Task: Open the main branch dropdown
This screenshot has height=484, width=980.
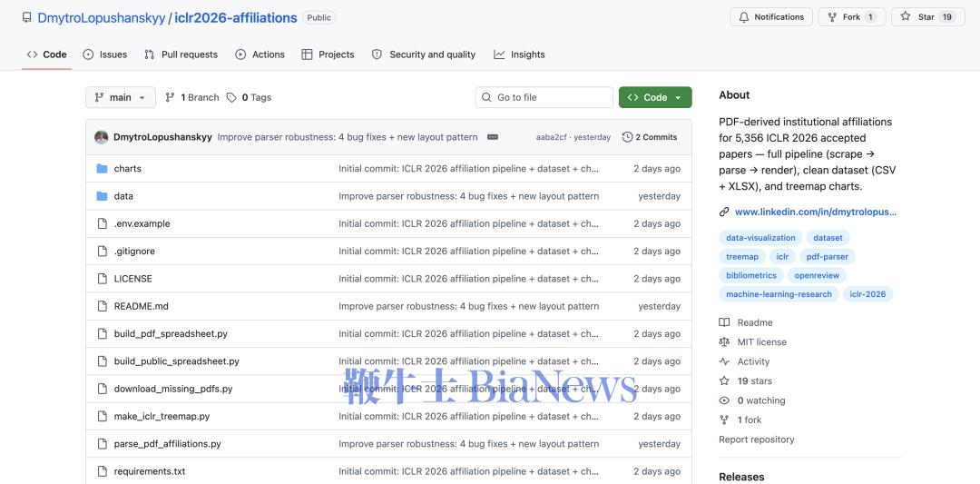Action: pos(121,97)
